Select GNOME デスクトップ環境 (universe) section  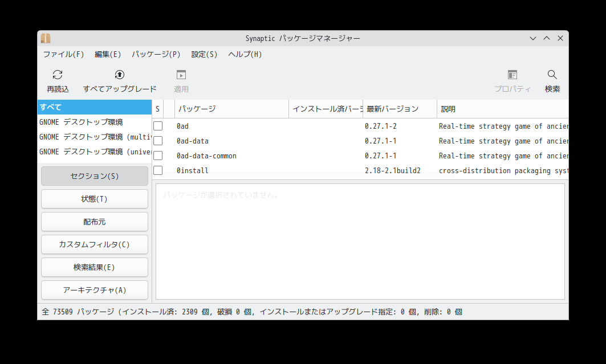tap(95, 152)
